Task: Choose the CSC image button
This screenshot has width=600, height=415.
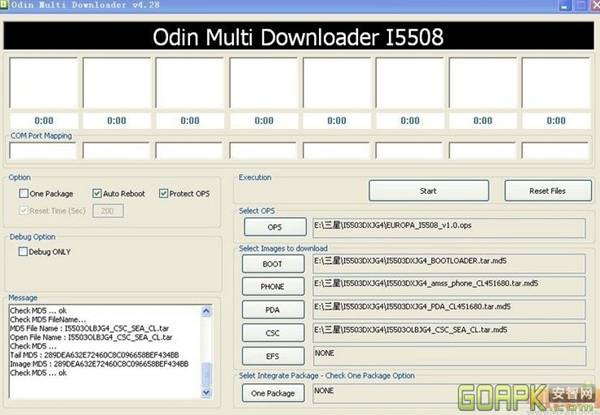Action: coord(273,333)
